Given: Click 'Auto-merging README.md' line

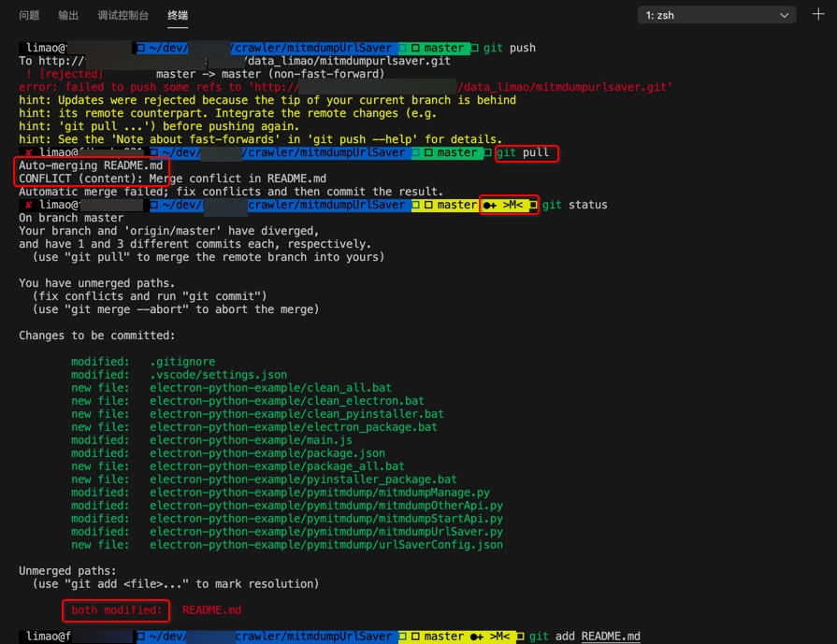Looking at the screenshot, I should coord(91,165).
